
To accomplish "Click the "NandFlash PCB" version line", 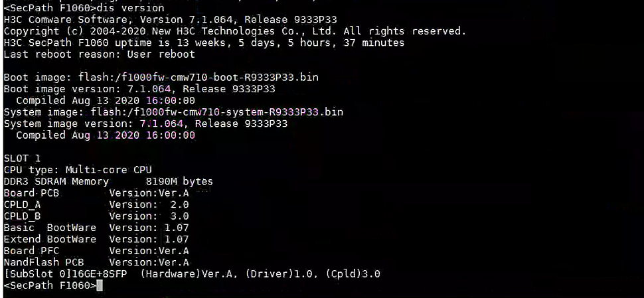I will tap(96, 262).
